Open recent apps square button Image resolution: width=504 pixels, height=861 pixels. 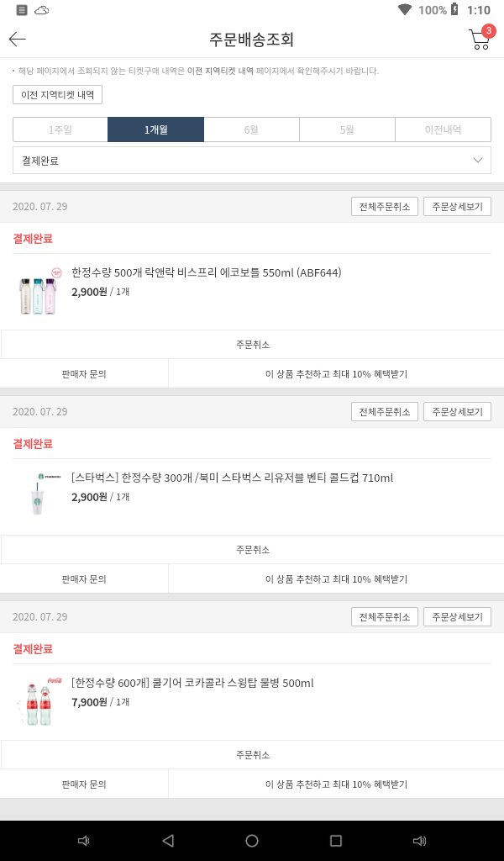pos(336,841)
